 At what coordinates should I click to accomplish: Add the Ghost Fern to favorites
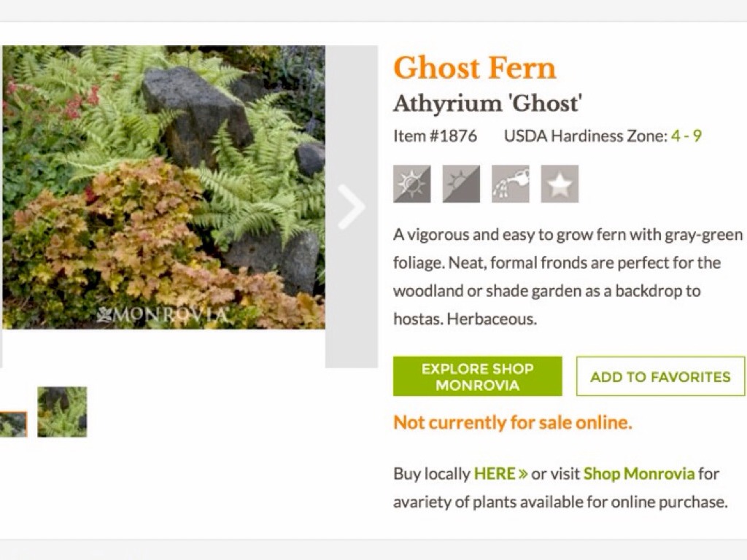[660, 377]
